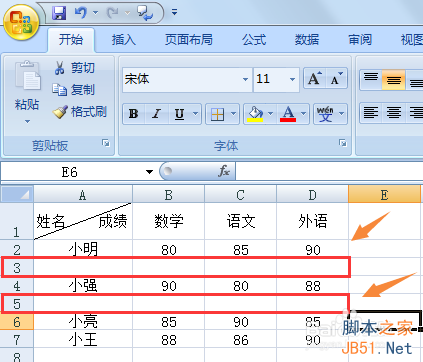
Task: Click cell containing 小强
Action: 83,285
